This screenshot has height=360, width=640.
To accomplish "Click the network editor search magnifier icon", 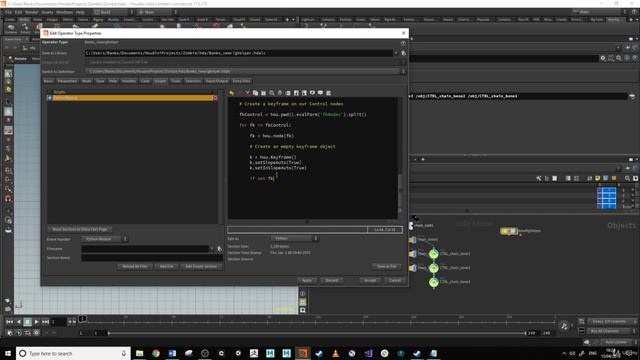I will 627,178.
